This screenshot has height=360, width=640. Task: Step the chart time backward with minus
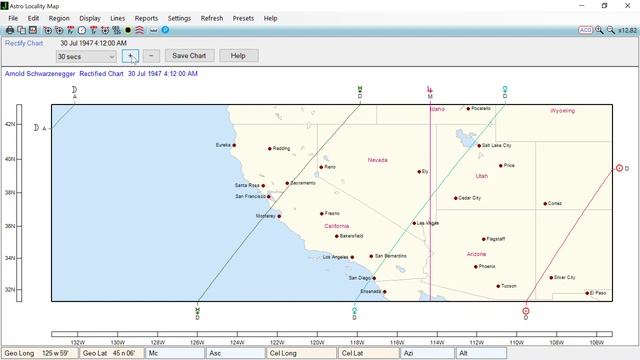click(x=151, y=56)
